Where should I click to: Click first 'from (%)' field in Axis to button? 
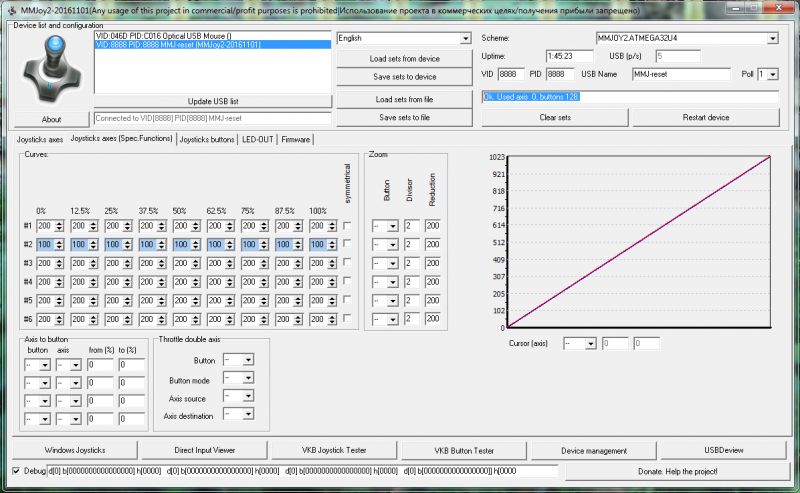click(x=100, y=365)
